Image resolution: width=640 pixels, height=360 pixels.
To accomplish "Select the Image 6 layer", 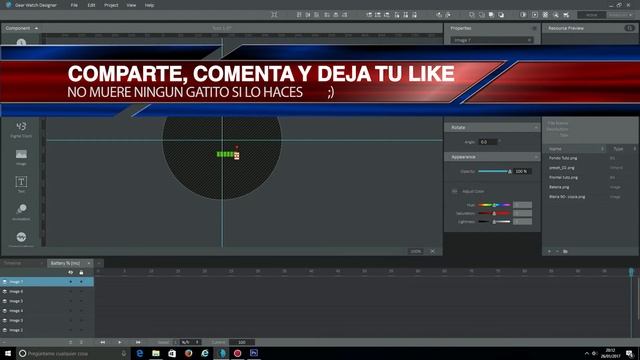I will [x=47, y=291].
